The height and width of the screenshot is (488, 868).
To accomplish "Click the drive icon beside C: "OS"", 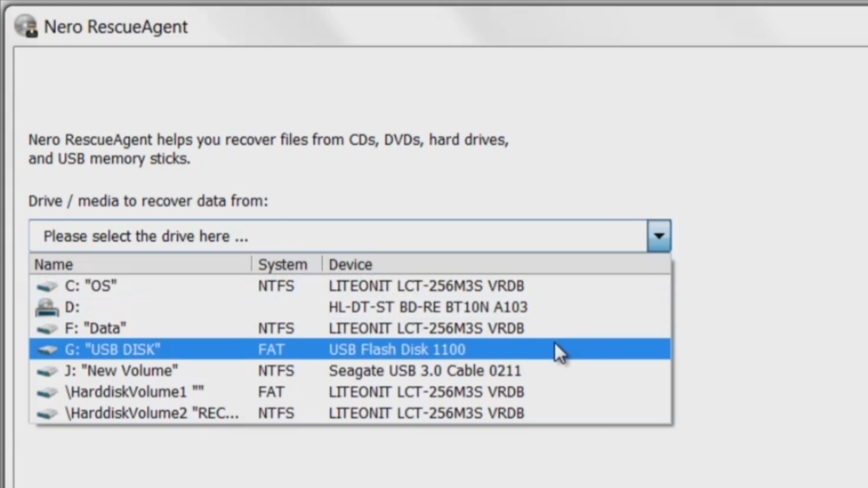I will (47, 286).
